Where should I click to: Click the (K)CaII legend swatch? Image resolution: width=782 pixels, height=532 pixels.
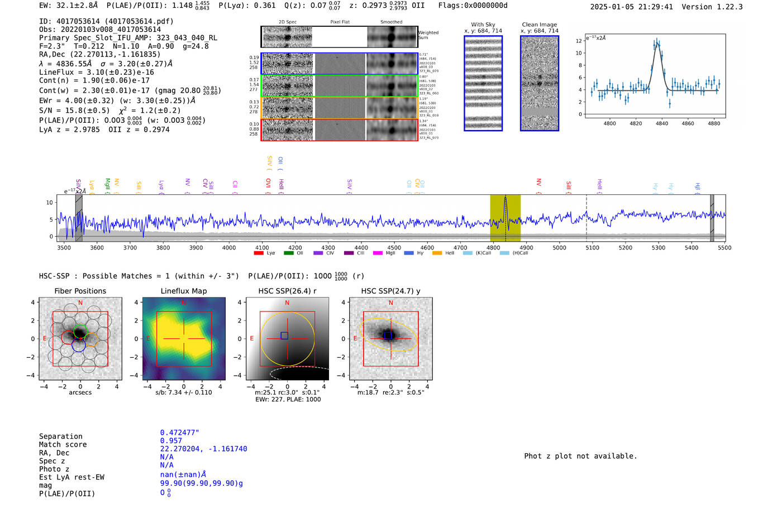[x=468, y=253]
